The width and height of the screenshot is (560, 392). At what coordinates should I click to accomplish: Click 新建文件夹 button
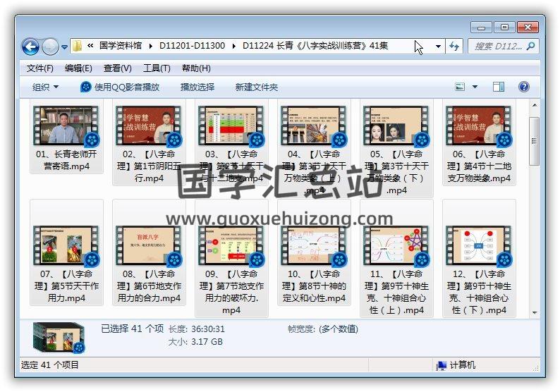(257, 87)
